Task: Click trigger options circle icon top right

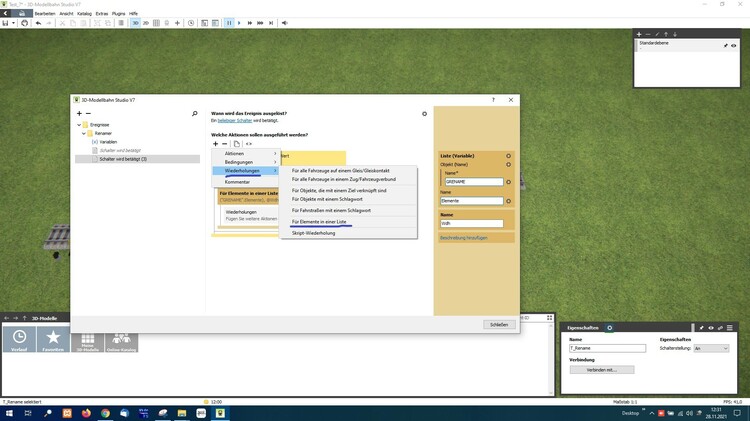Action: coord(424,114)
